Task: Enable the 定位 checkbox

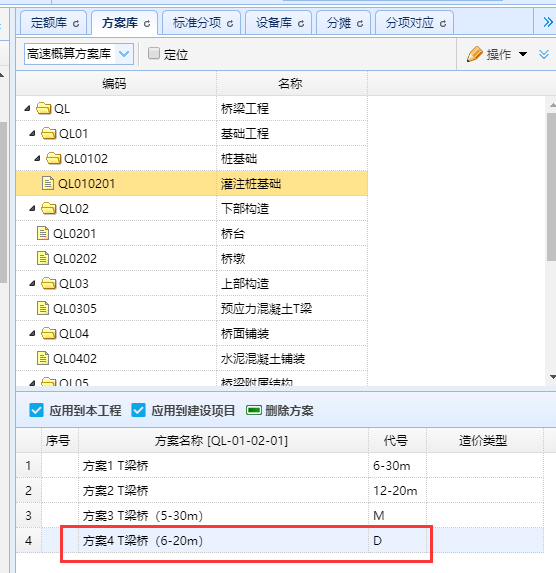Action: click(154, 53)
